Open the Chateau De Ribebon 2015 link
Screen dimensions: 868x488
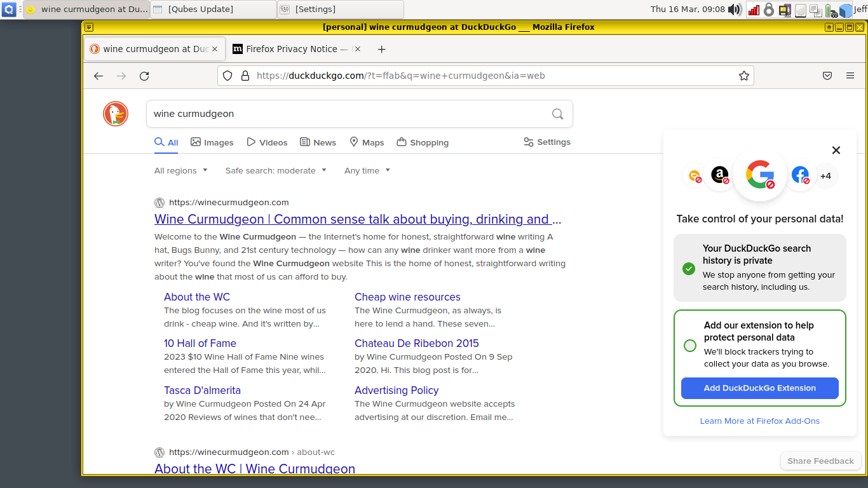[x=417, y=343]
